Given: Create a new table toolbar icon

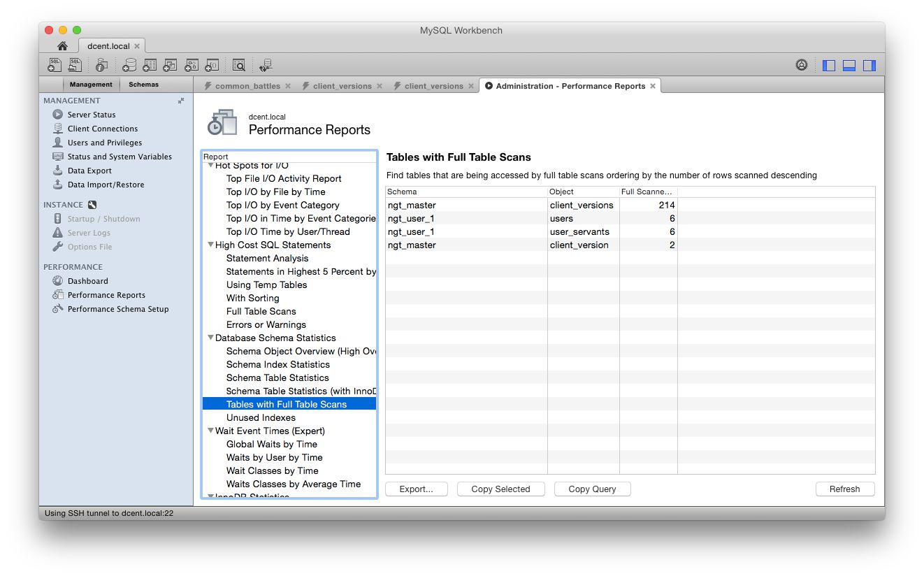Looking at the screenshot, I should coord(150,65).
